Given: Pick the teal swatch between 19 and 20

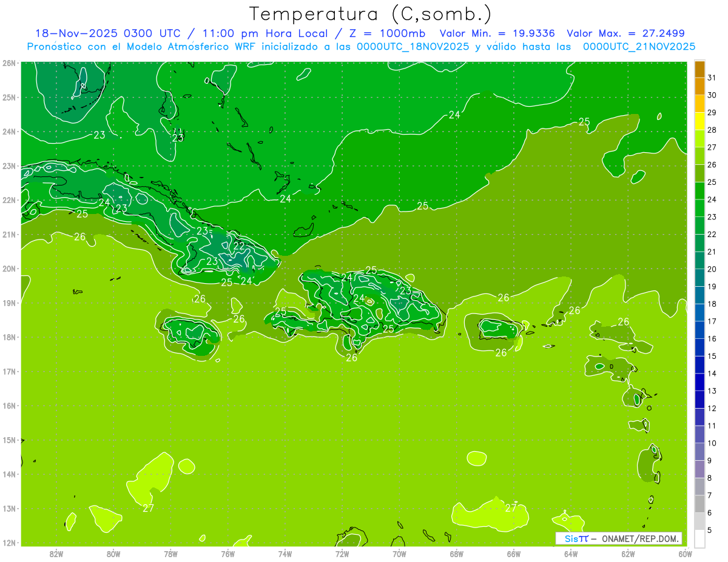Looking at the screenshot, I should [699, 278].
